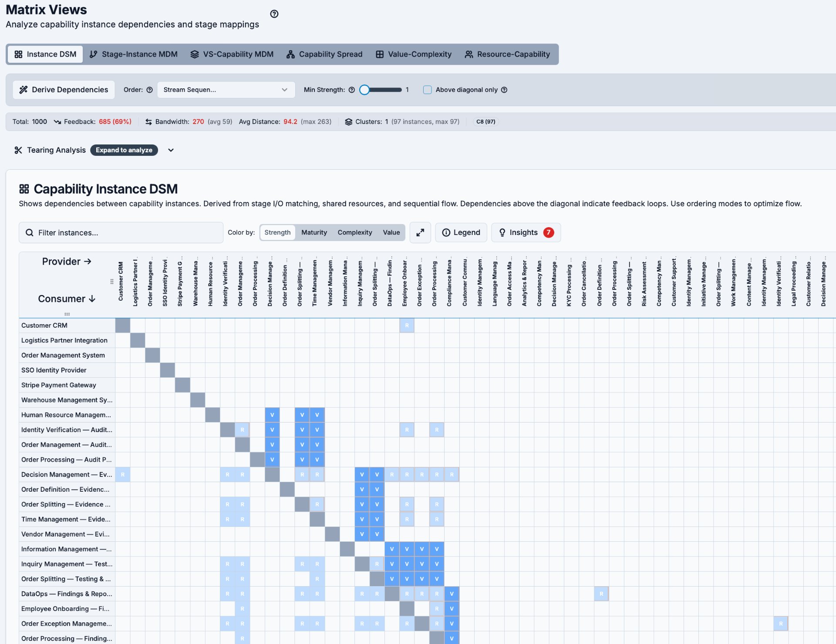Click the Tearing Analysis scissors icon
The height and width of the screenshot is (644, 836).
point(18,150)
